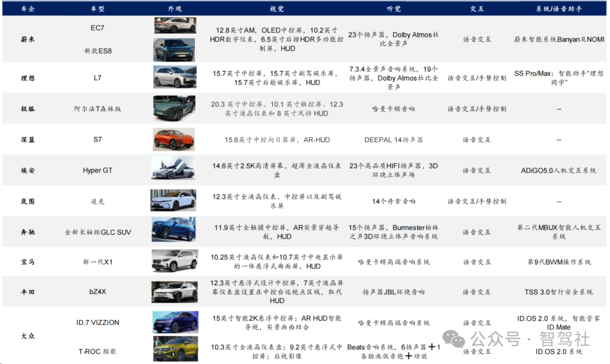Click the 15.6英寸中控向日葵屏 visual cell
Image resolution: width=610 pixels, height=364 pixels.
[x=277, y=139]
